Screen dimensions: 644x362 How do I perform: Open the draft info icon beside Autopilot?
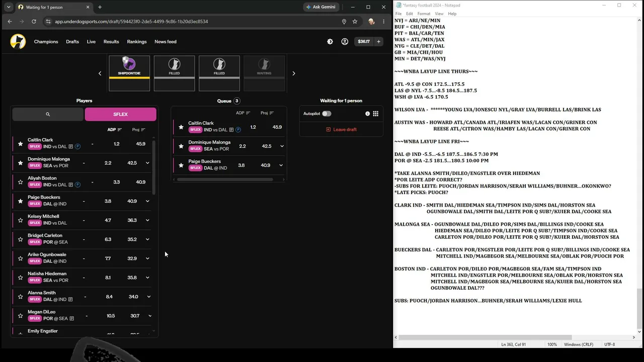coord(367,114)
